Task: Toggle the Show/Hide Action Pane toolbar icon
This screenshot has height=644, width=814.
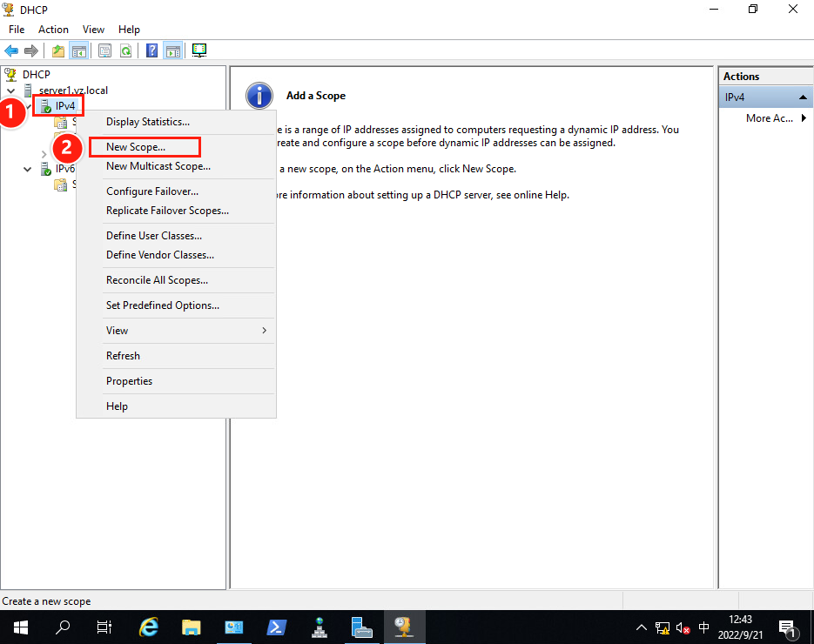Action: click(x=173, y=50)
